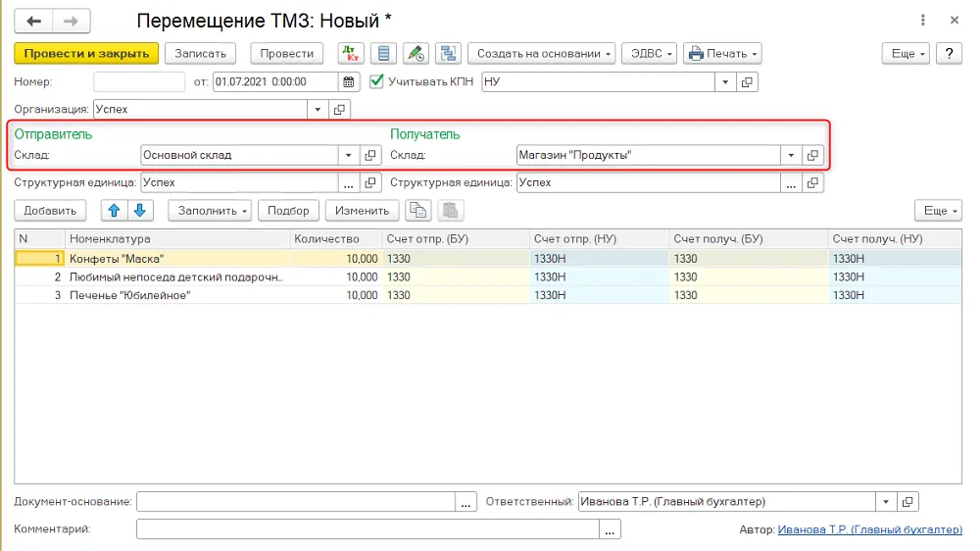This screenshot has width=980, height=551.
Task: Open the calendar date picker
Action: [349, 82]
